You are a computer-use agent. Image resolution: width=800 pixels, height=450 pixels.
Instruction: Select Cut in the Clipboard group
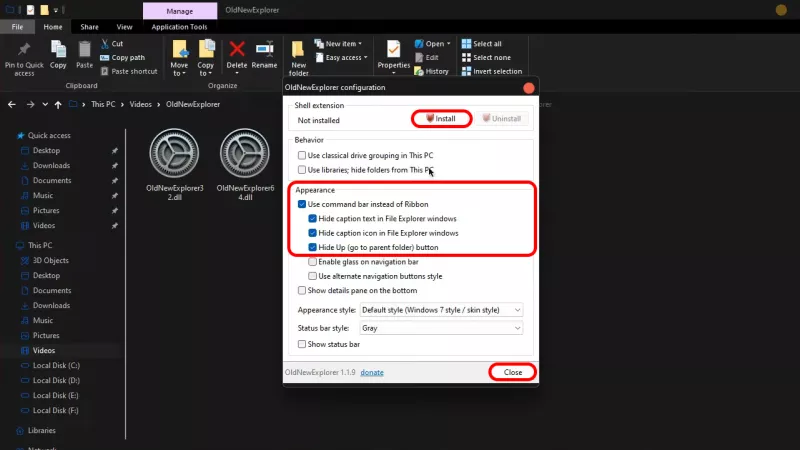click(x=112, y=43)
